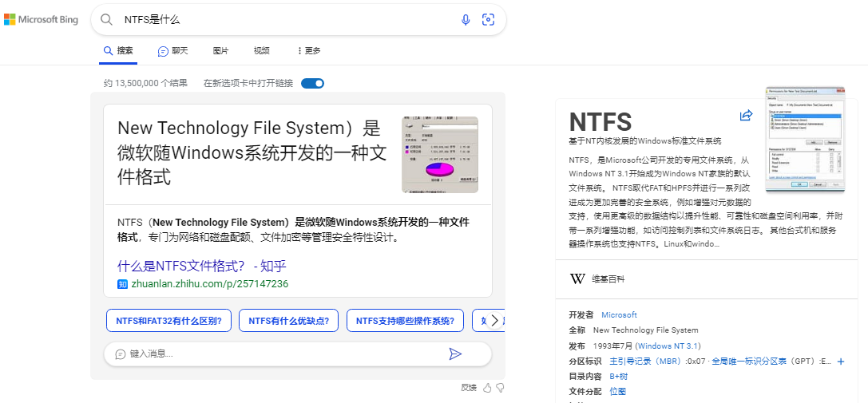The height and width of the screenshot is (403, 868).
Task: Open visual search camera icon
Action: (488, 20)
